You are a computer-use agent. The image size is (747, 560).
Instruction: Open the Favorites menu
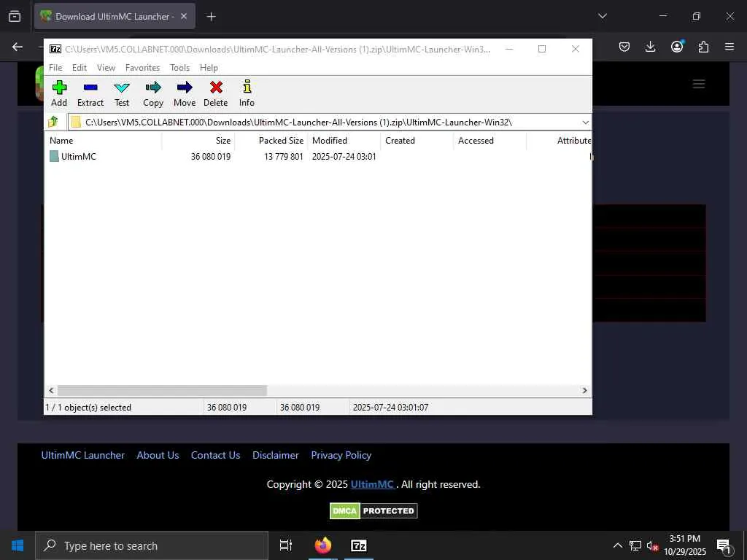(142, 68)
